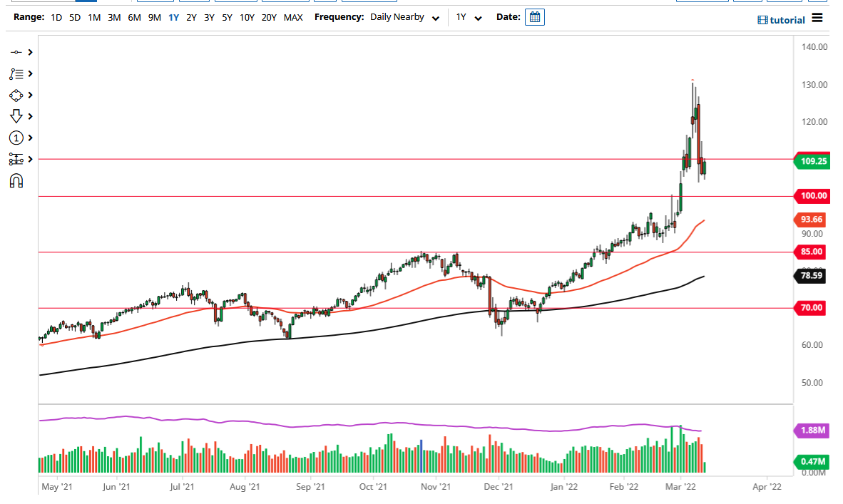The height and width of the screenshot is (504, 843).
Task: Open the chart hamburger menu
Action: 817,19
